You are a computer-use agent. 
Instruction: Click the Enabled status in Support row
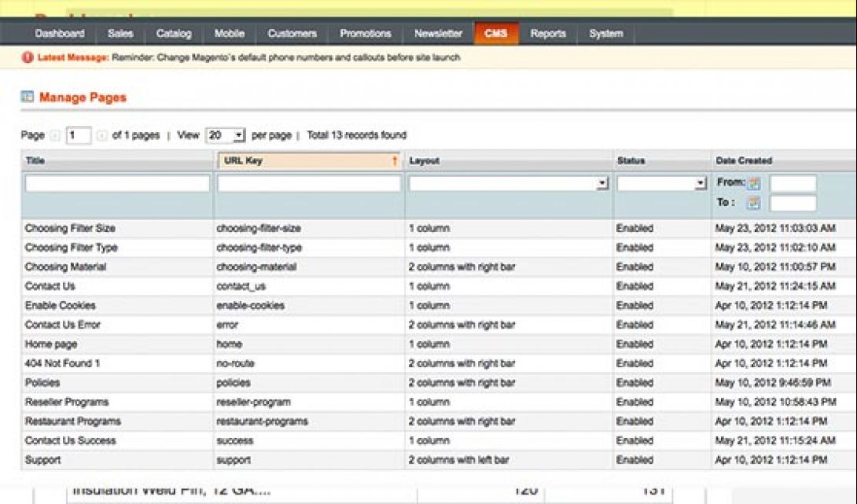(634, 460)
